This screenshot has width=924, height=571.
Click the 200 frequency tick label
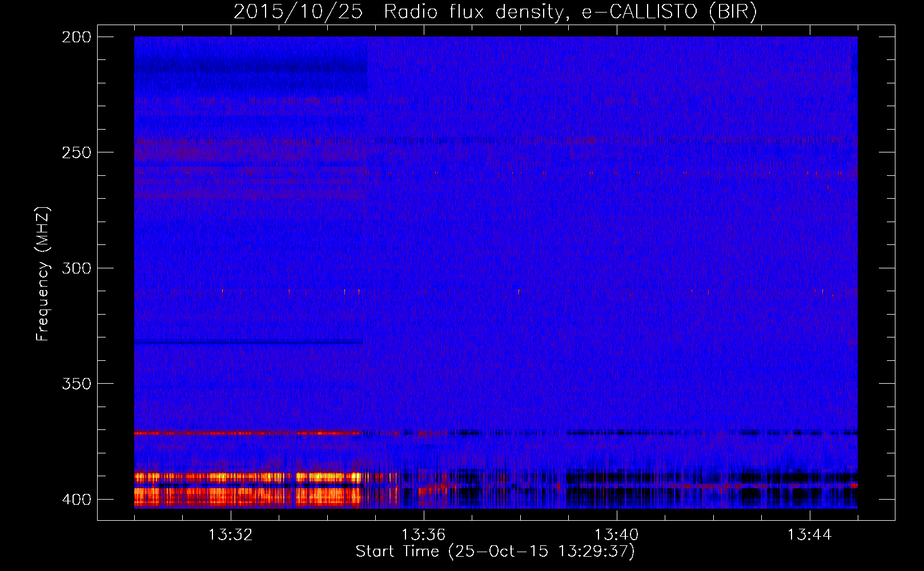76,37
